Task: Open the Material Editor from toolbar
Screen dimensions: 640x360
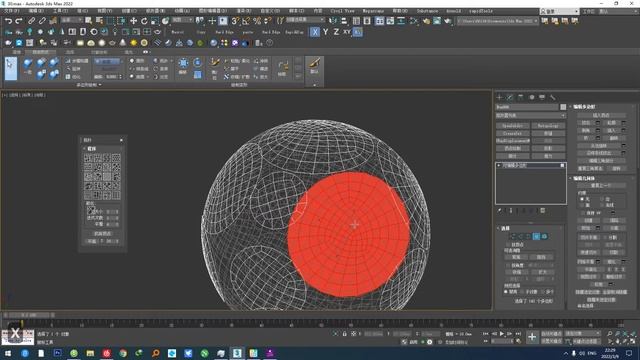Action: tap(414, 20)
